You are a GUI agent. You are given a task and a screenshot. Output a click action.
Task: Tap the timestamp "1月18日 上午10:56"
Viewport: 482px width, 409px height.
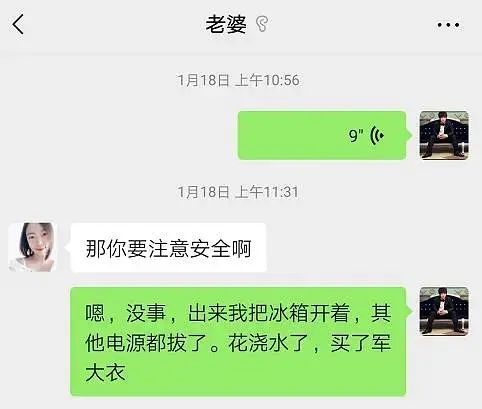(x=238, y=80)
